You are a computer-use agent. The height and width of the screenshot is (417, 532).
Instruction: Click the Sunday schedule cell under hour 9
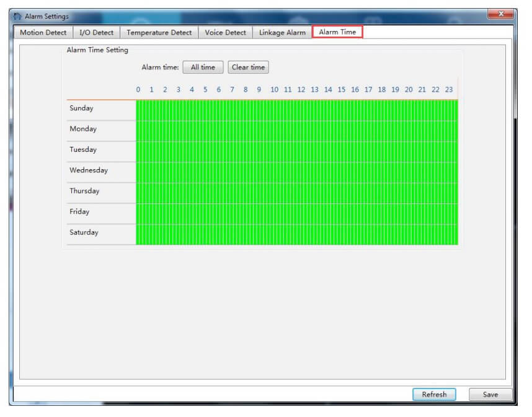tap(264, 110)
